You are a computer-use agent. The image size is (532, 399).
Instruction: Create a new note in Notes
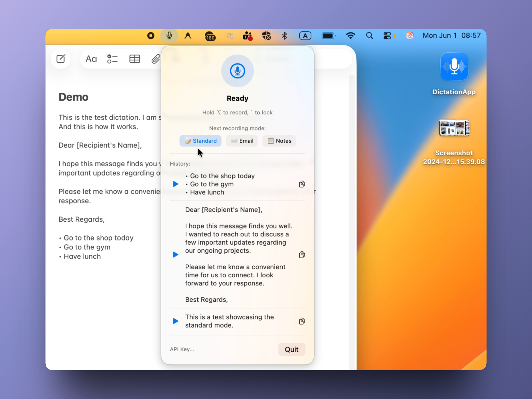click(x=61, y=59)
